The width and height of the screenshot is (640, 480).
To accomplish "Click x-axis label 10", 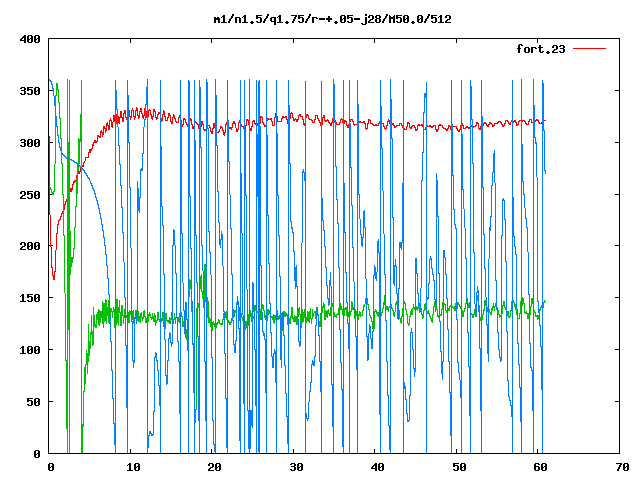I will click(133, 467).
